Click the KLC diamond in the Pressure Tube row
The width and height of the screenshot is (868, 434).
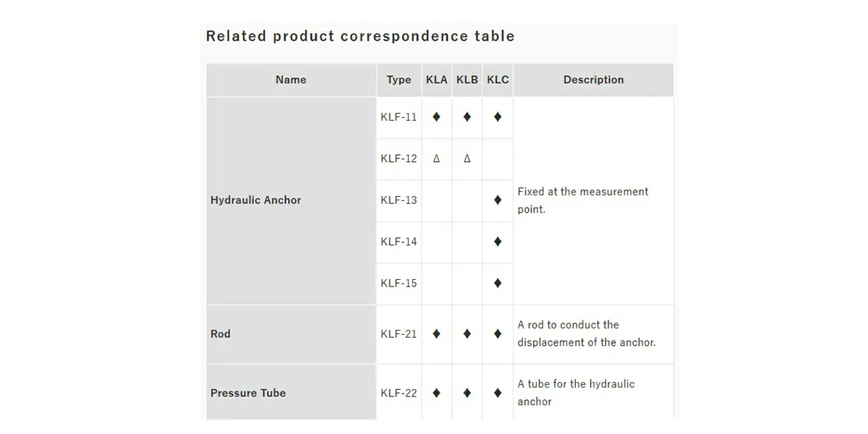[497, 393]
